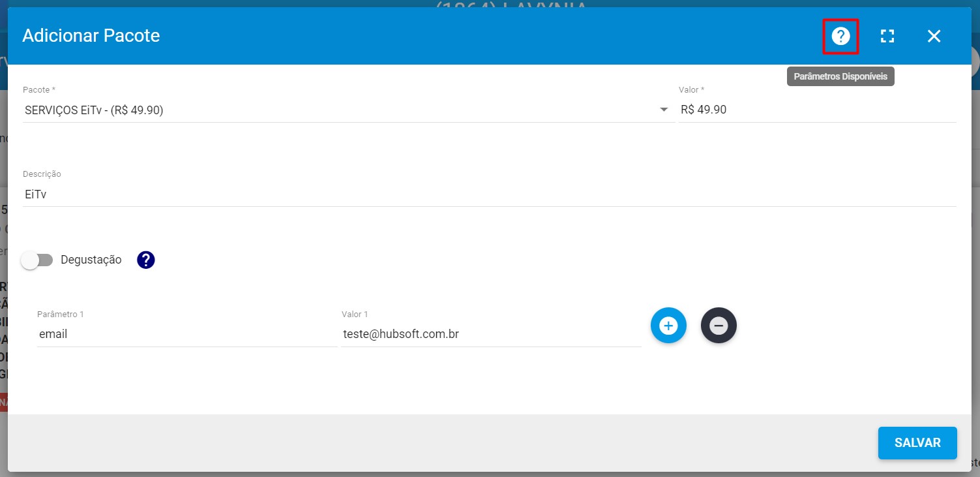
Task: Click the help icon in the dialog header
Action: click(x=840, y=37)
